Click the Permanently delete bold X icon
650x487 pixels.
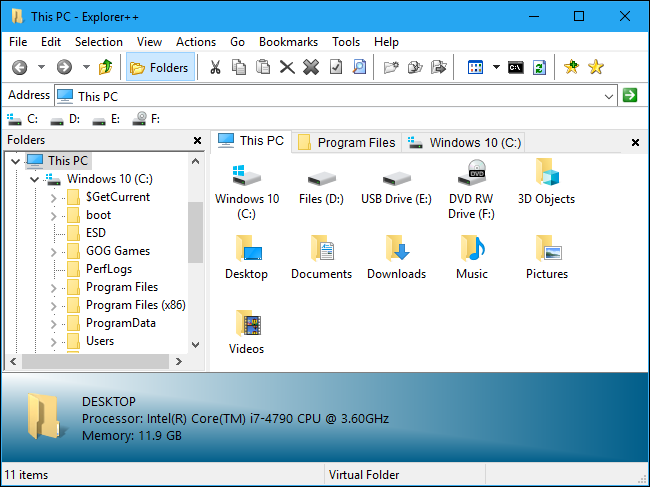pyautogui.click(x=311, y=67)
